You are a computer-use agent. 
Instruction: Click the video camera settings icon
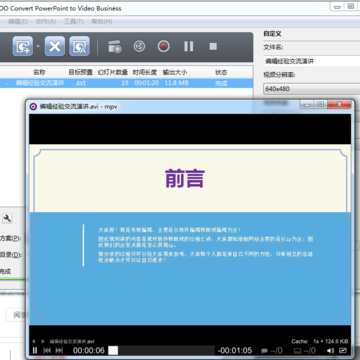point(115,46)
